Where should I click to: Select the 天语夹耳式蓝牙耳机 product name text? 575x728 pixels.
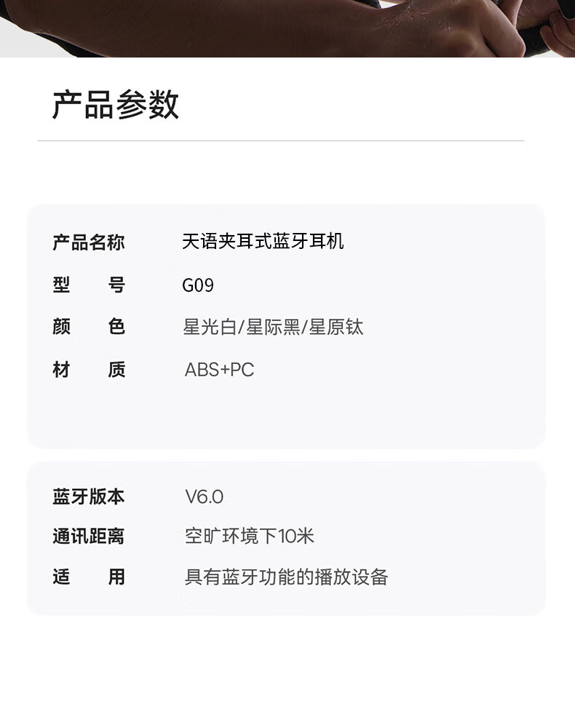coord(263,242)
